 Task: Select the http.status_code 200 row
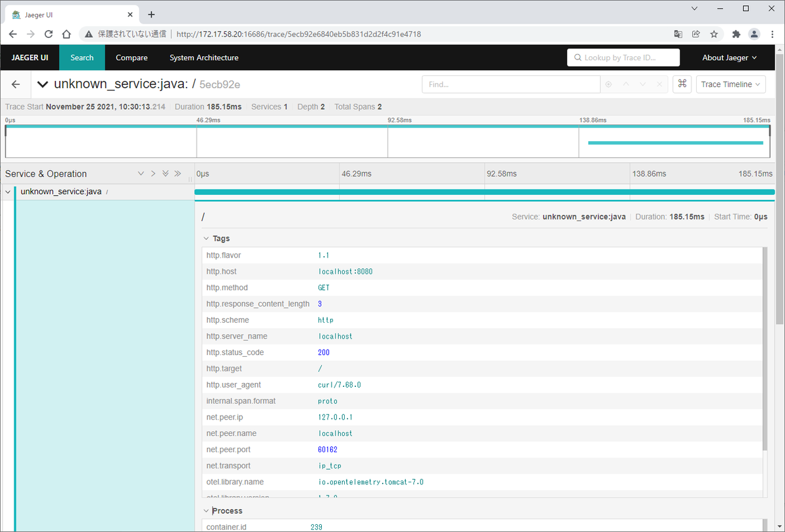point(483,352)
